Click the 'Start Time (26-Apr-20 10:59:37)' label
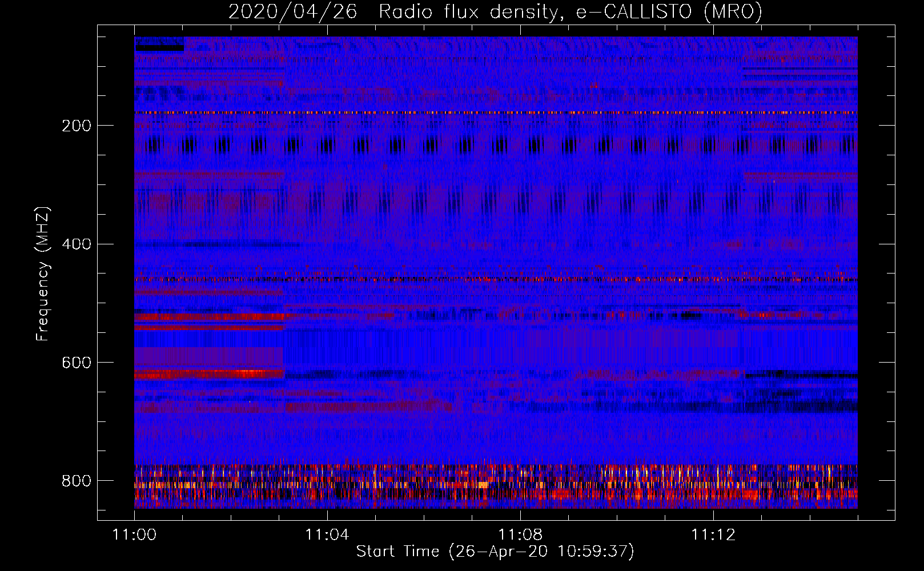This screenshot has height=571, width=924. coord(495,552)
